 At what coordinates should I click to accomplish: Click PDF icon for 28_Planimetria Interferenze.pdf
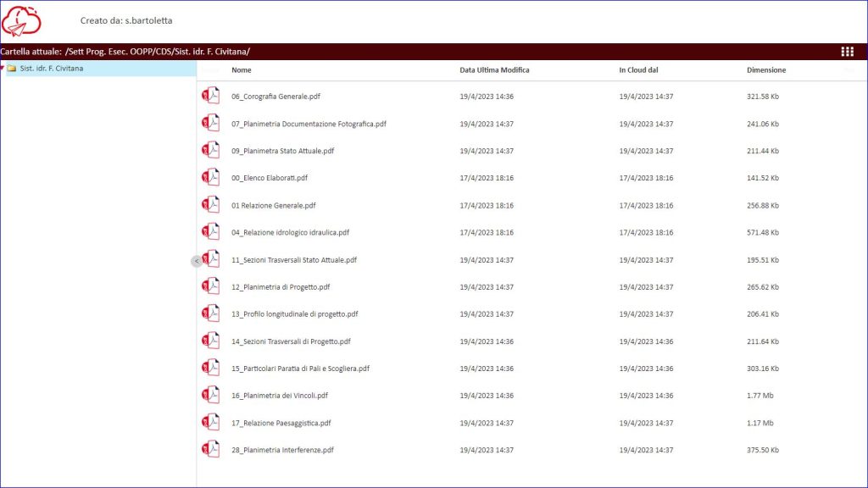coord(210,450)
